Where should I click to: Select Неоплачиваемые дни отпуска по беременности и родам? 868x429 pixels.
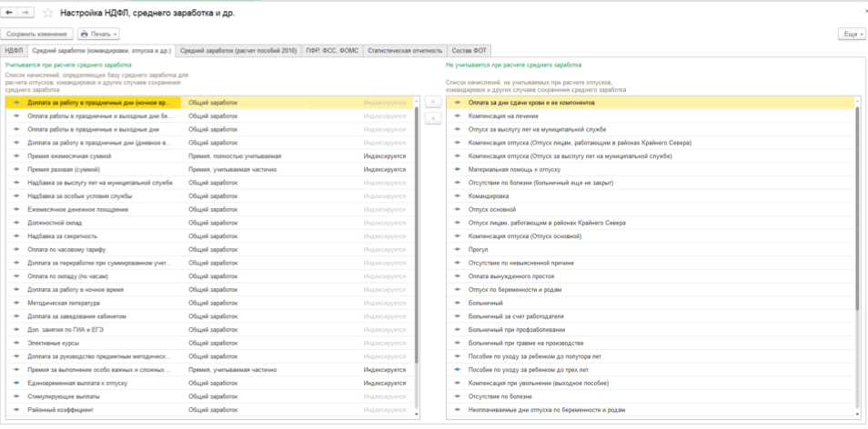tap(650, 410)
